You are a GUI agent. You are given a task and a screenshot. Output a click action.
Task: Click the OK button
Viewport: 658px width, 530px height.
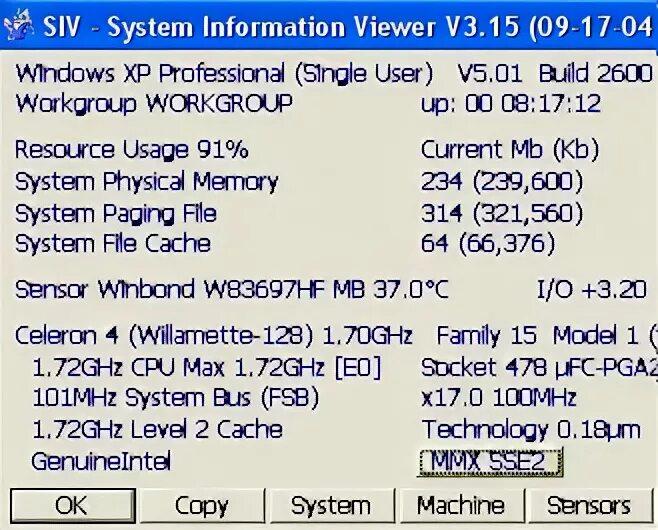[73, 505]
